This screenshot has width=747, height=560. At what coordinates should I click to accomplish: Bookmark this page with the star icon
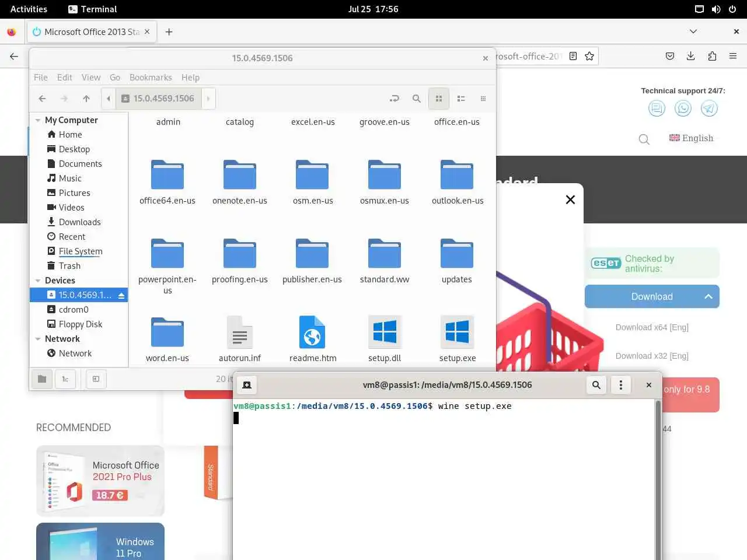tap(589, 56)
